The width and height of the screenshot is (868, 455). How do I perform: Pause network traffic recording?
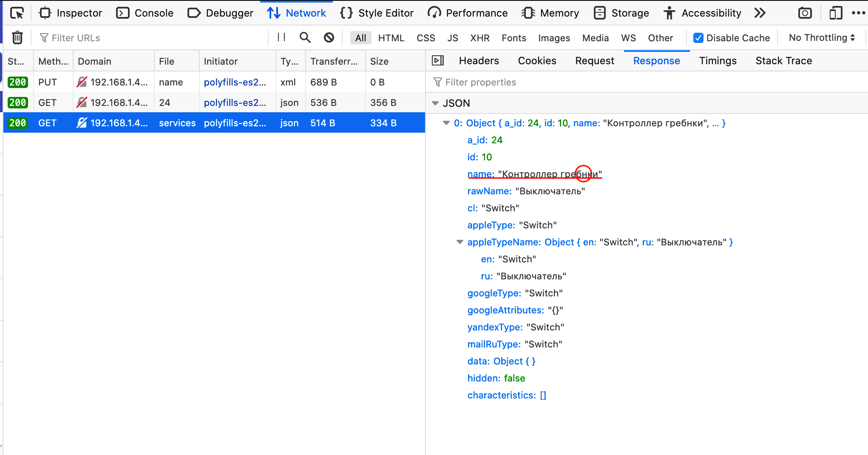[x=281, y=37]
